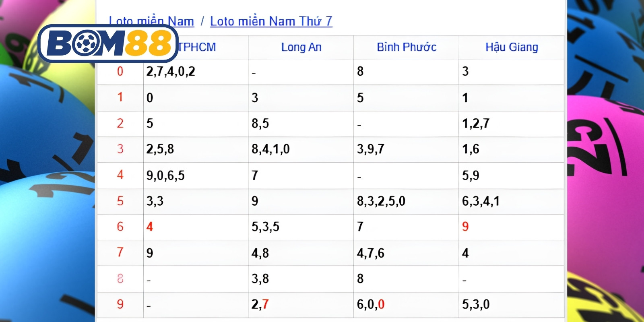Click the red 4 in TPHCM row 6
The width and height of the screenshot is (644, 322).
[150, 227]
